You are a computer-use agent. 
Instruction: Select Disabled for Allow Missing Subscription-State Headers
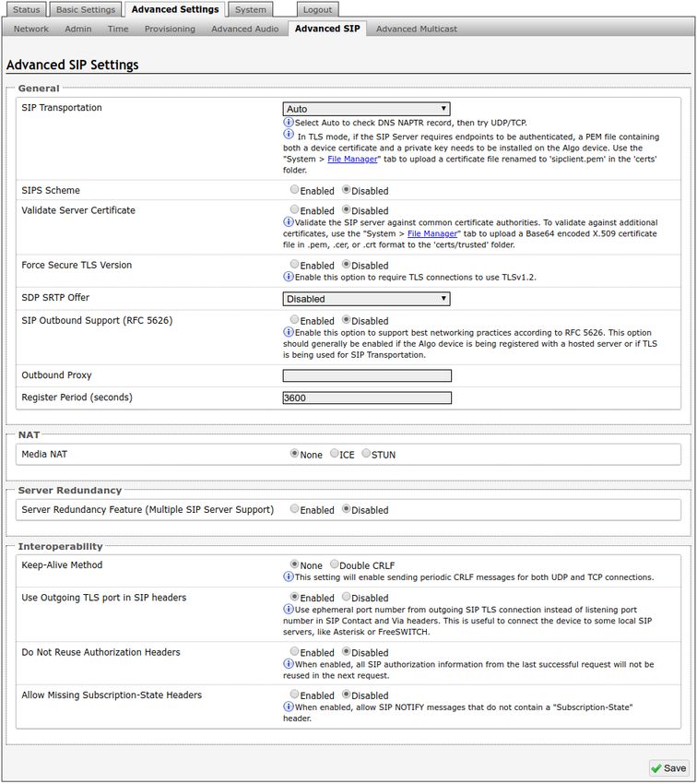click(346, 695)
